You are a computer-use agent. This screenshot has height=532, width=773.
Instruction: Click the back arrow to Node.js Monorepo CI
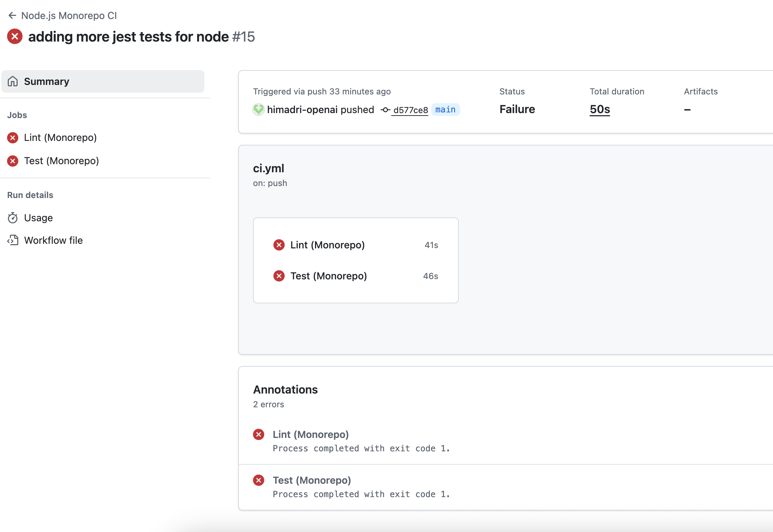[12, 16]
